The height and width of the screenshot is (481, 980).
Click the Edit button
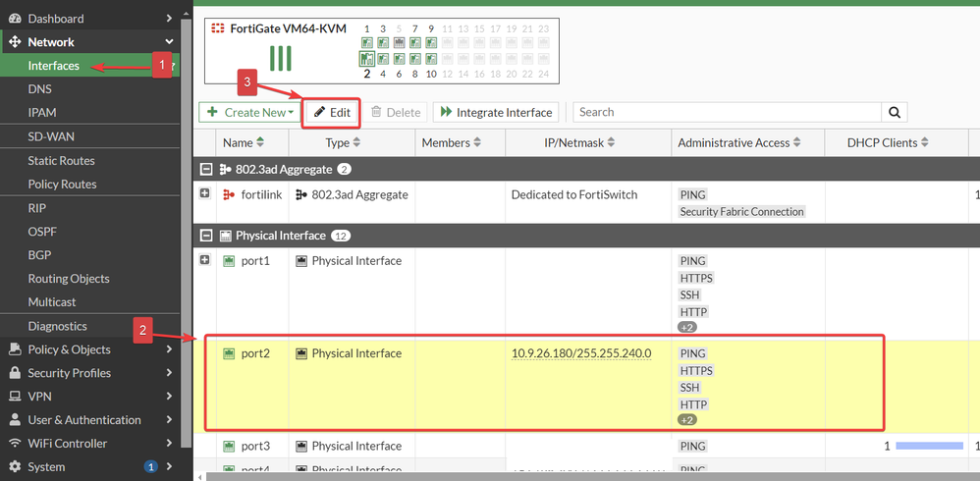point(332,113)
